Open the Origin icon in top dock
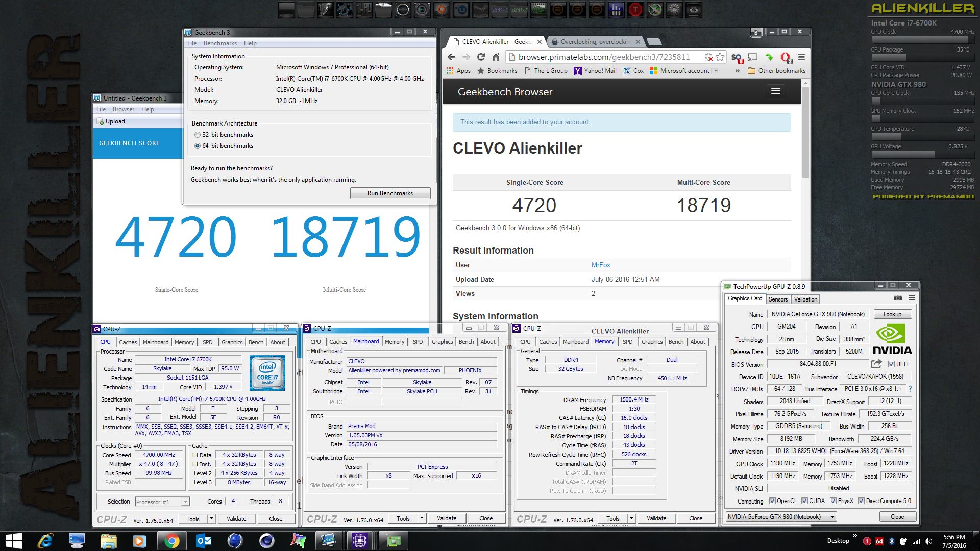980x551 pixels. pyautogui.click(x=441, y=9)
